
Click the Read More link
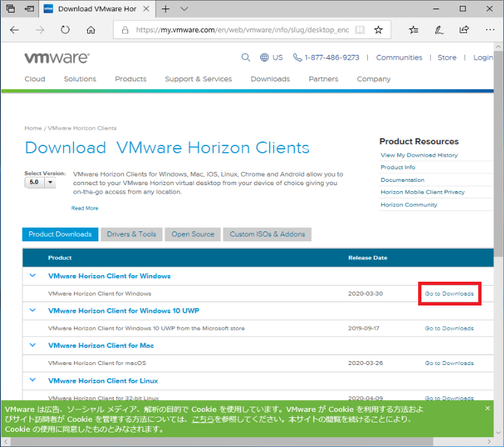coord(85,208)
